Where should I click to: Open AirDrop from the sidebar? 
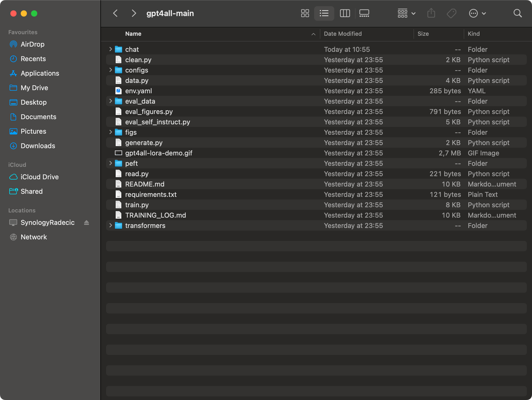pyautogui.click(x=32, y=44)
